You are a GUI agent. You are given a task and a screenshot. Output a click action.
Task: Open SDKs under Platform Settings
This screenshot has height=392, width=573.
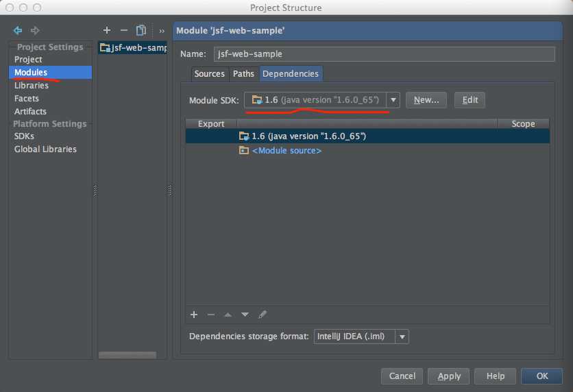pos(24,136)
